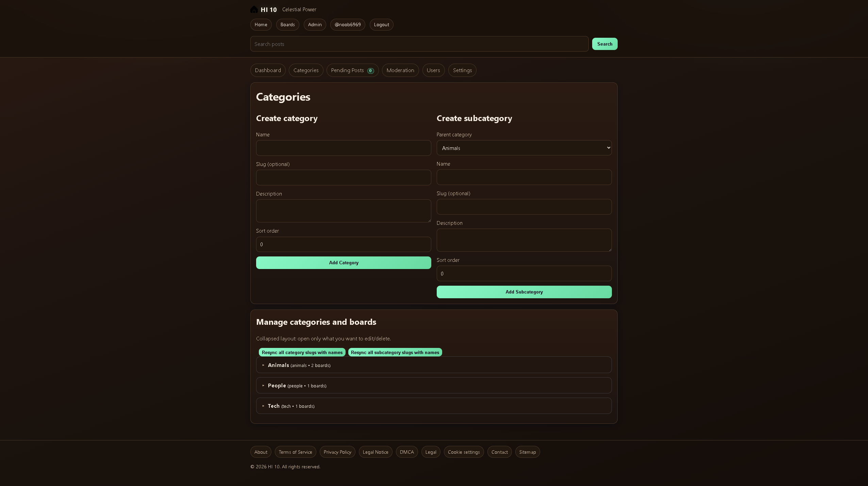Open the Cookie settings footer link
Image resolution: width=868 pixels, height=486 pixels.
click(463, 452)
